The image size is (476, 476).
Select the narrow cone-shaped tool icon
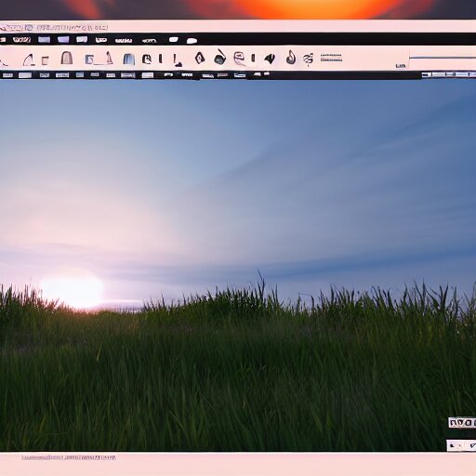click(x=109, y=58)
